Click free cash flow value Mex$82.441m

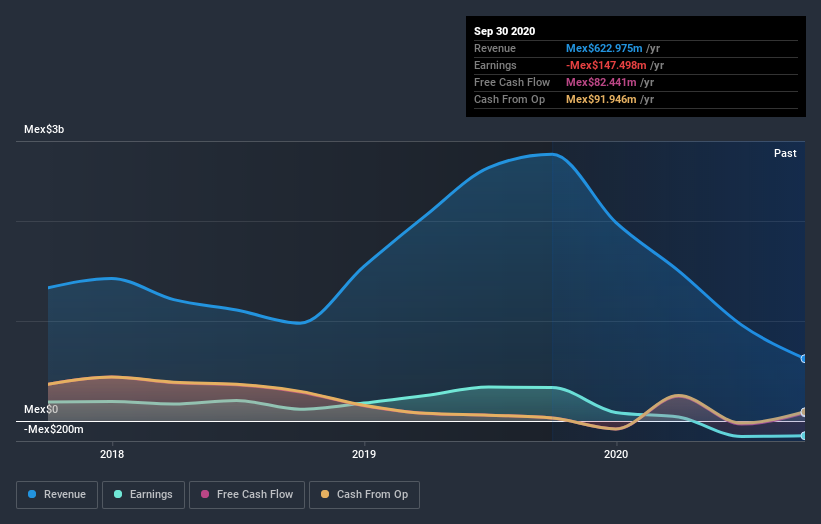601,82
